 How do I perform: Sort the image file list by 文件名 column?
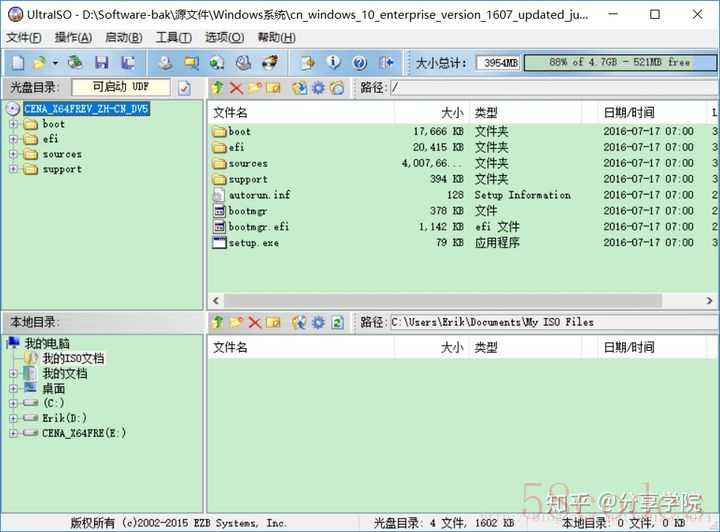click(x=301, y=112)
